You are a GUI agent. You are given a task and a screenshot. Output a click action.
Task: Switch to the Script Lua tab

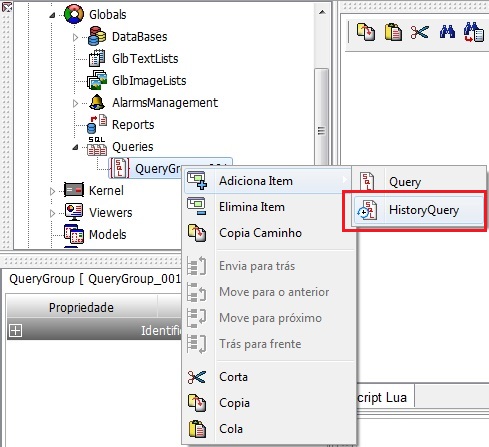click(386, 397)
